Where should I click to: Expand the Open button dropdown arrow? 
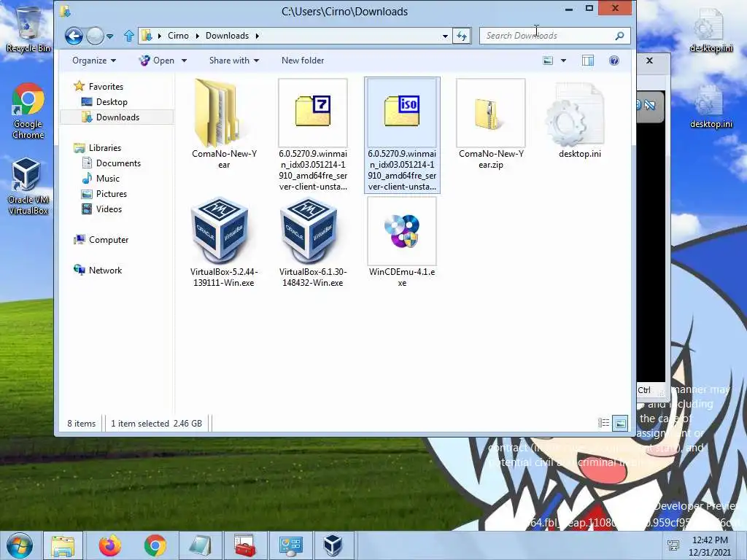[184, 61]
